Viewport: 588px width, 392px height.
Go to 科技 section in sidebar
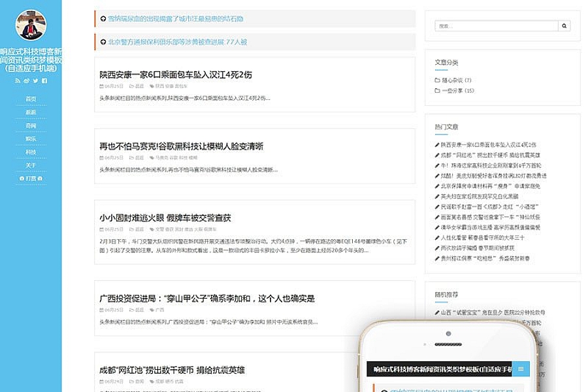31,152
